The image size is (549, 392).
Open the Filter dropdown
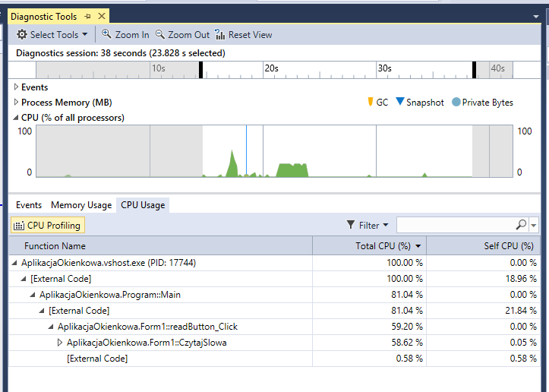coord(368,225)
